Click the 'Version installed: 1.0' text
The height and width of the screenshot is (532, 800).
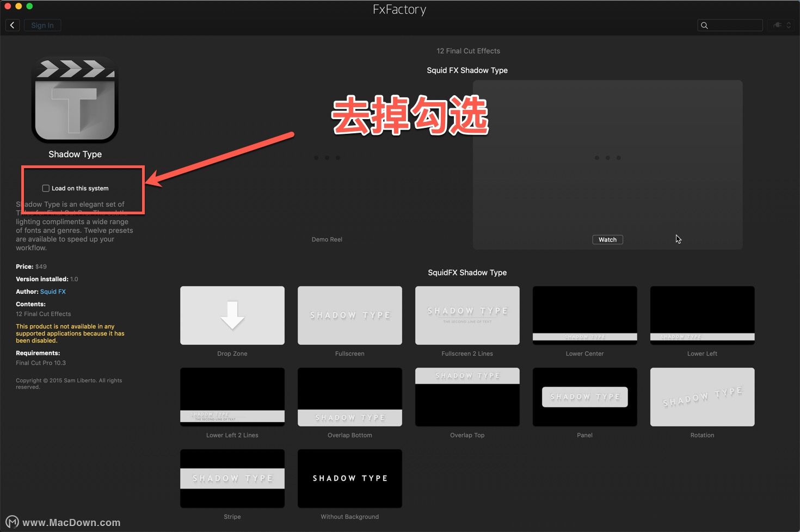tap(47, 279)
